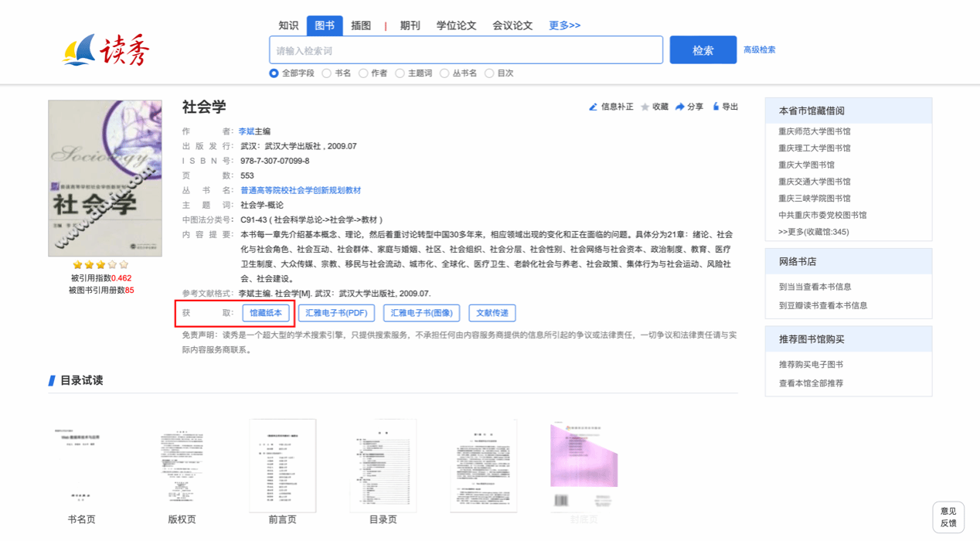Click the search keyword input box

click(x=466, y=50)
